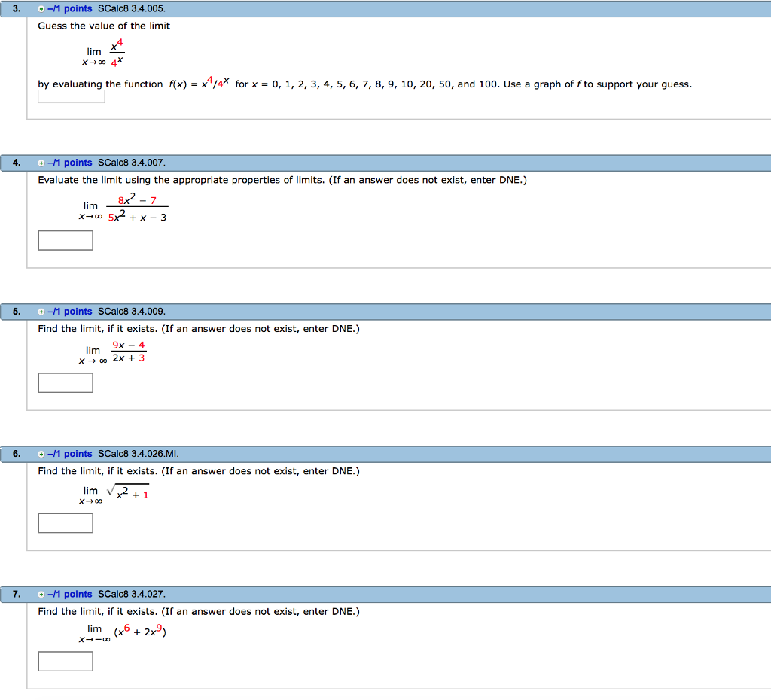Click the answer box under question 3
Screen dimensions: 771x700
click(x=71, y=96)
